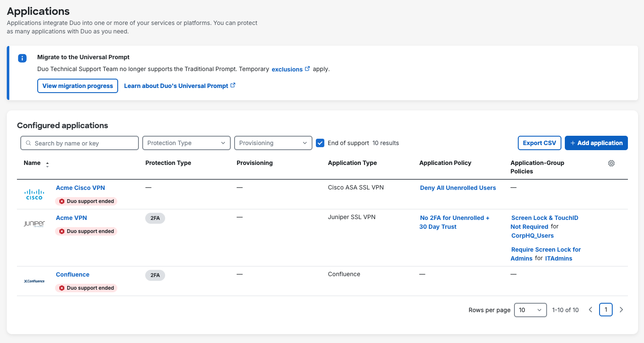
Task: Export the application list as CSV
Action: pos(539,143)
